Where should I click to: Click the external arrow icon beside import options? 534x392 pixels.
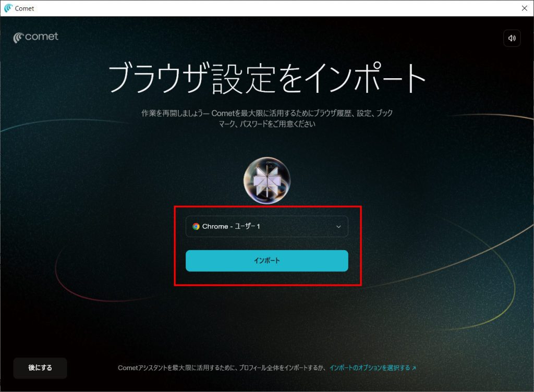coord(414,368)
